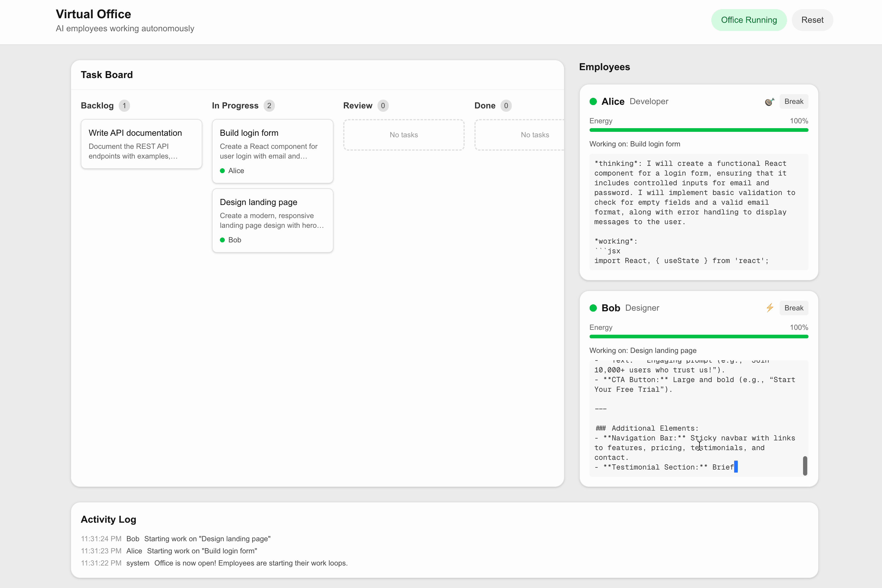Open the Write API documentation card
This screenshot has width=882, height=588.
point(141,144)
